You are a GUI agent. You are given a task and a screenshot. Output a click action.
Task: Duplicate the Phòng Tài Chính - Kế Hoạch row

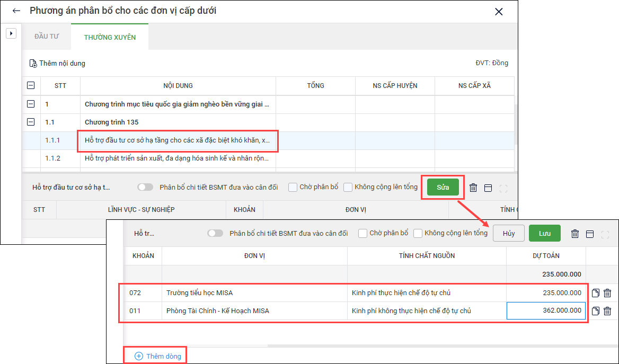[596, 311]
